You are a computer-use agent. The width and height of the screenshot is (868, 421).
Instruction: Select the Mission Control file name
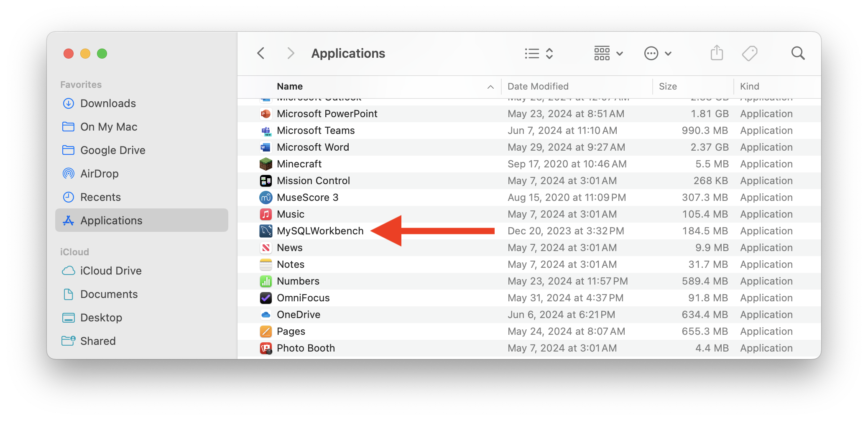(x=313, y=181)
